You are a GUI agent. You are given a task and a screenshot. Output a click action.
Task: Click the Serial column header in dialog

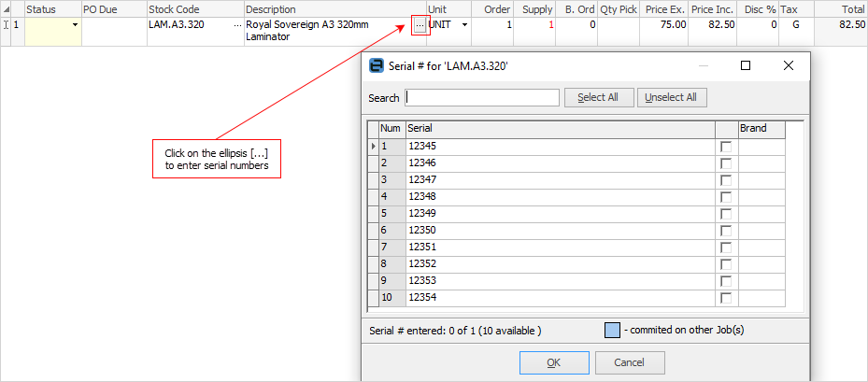[x=561, y=129]
